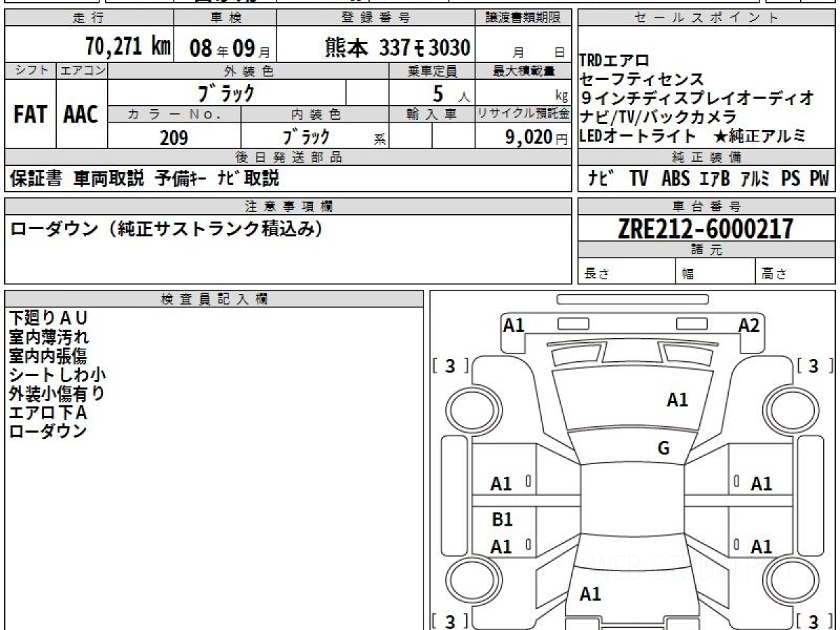Select inspector note 外装小傷有り
Image resolution: width=840 pixels, height=630 pixels.
click(x=57, y=393)
